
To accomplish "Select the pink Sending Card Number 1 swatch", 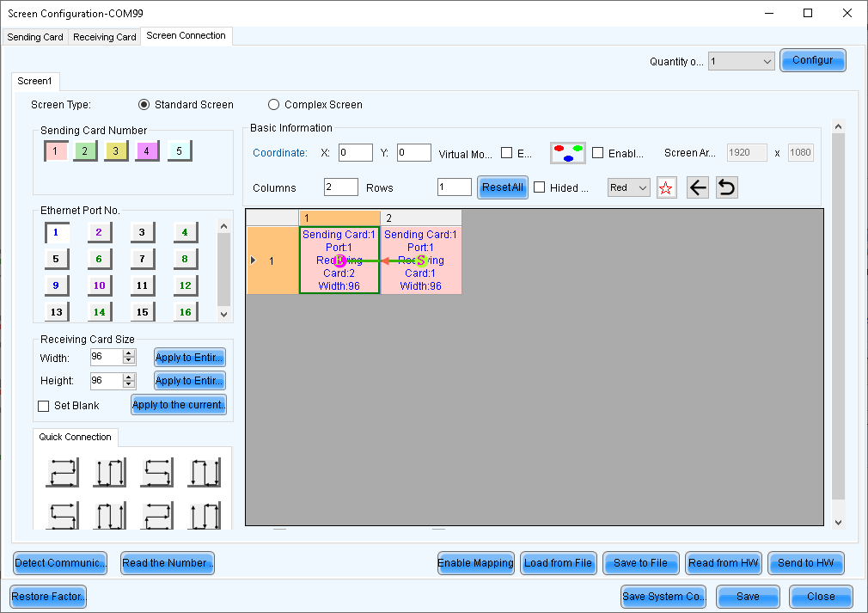I will (56, 150).
